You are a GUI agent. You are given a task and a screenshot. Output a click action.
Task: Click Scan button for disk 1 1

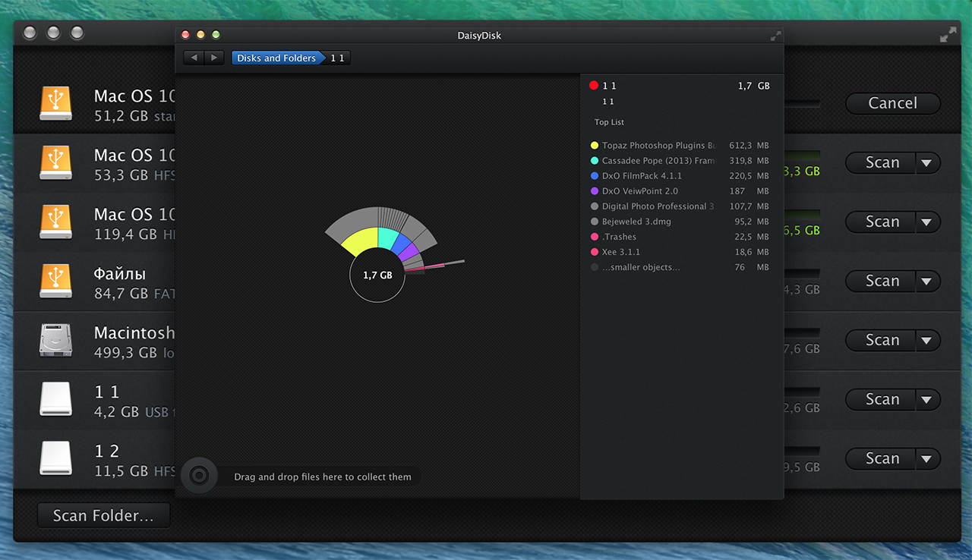pyautogui.click(x=881, y=399)
